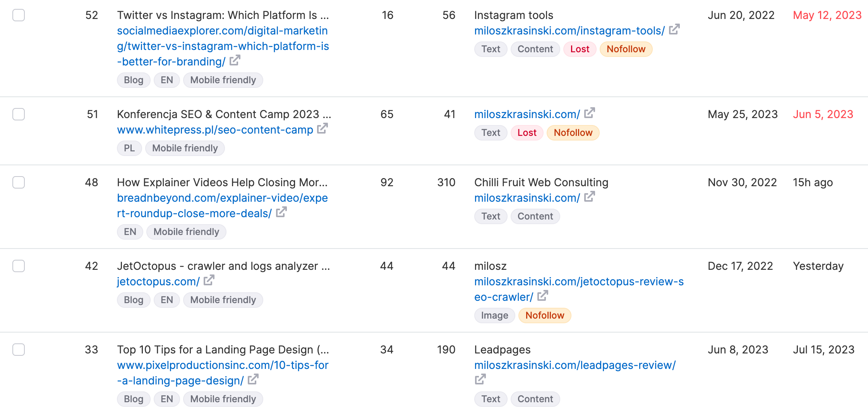Click first seen date 'Jun 20, 2022'
The height and width of the screenshot is (415, 868).
(741, 15)
